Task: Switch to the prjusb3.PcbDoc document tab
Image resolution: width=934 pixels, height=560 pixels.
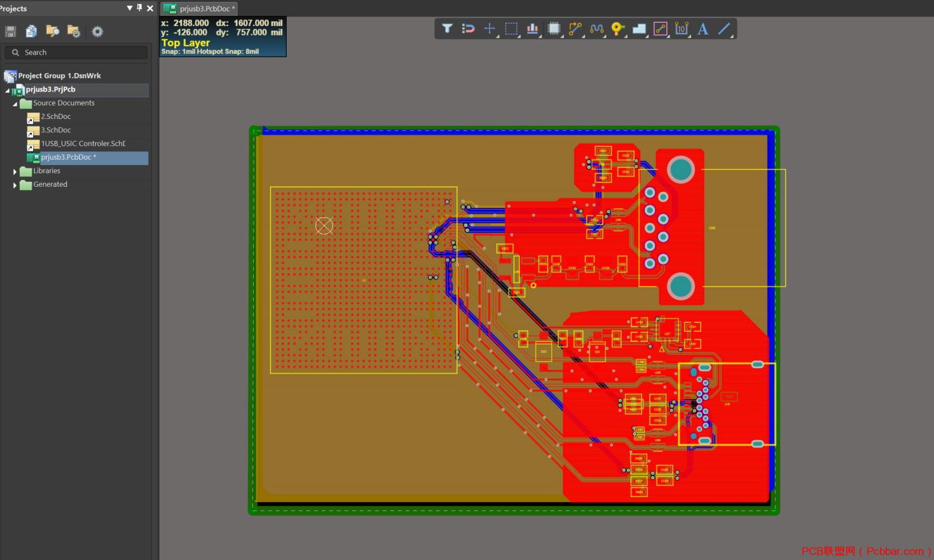Action: tap(199, 8)
